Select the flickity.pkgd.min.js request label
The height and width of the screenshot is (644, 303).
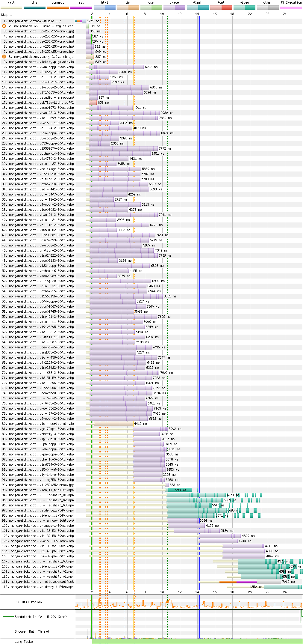coord(39,62)
